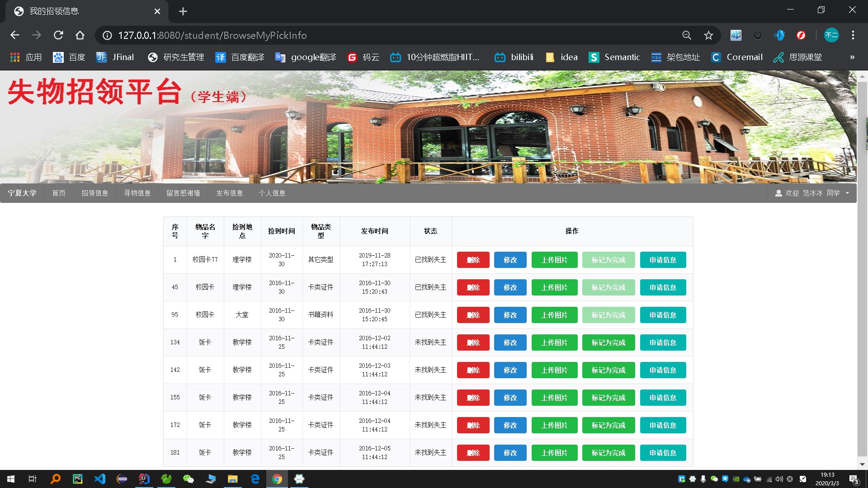868x488 pixels.
Task: Click the Windows Start button
Action: (11, 479)
